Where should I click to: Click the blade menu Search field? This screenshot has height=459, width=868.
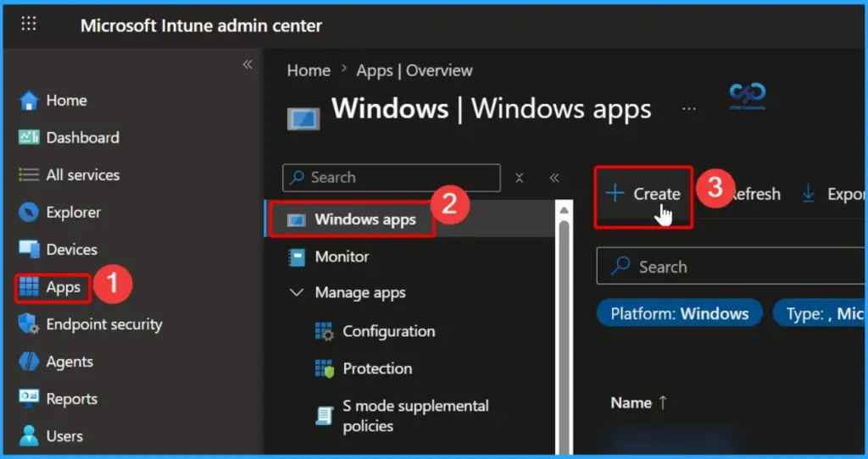[x=392, y=178]
